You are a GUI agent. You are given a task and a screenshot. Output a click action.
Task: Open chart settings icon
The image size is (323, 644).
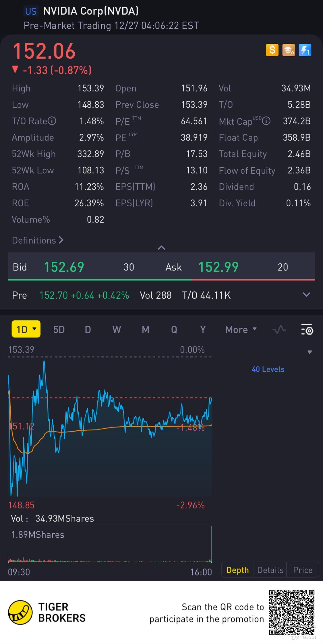pyautogui.click(x=307, y=329)
